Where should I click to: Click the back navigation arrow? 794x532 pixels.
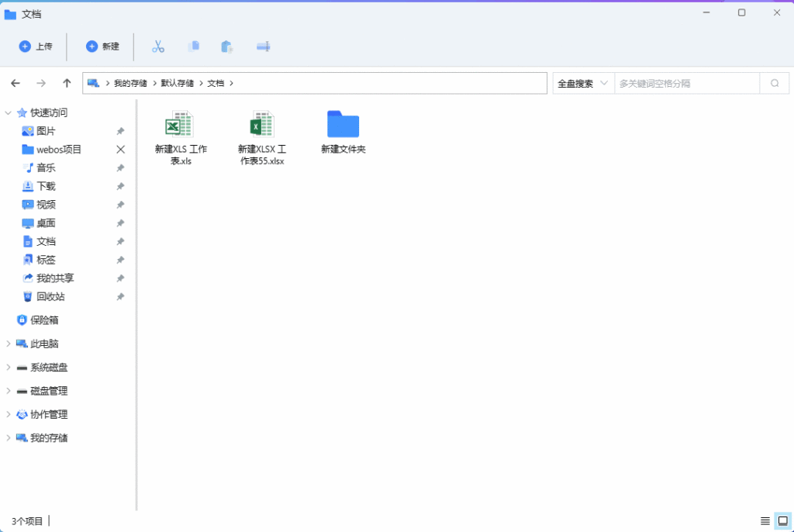pyautogui.click(x=16, y=82)
